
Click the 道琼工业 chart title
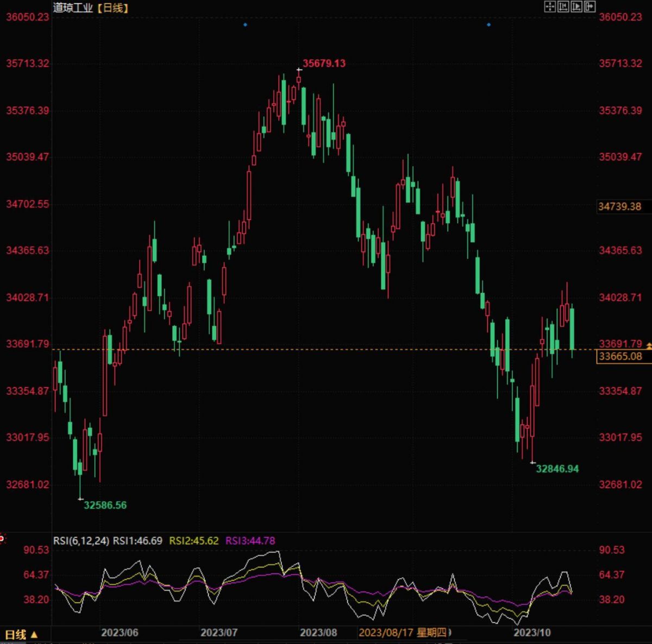[73, 8]
